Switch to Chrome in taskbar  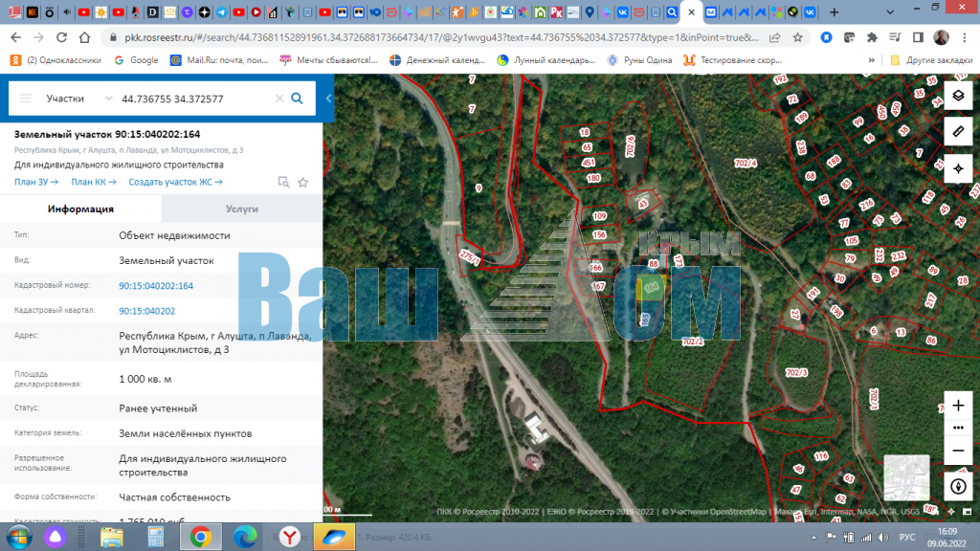(x=201, y=537)
